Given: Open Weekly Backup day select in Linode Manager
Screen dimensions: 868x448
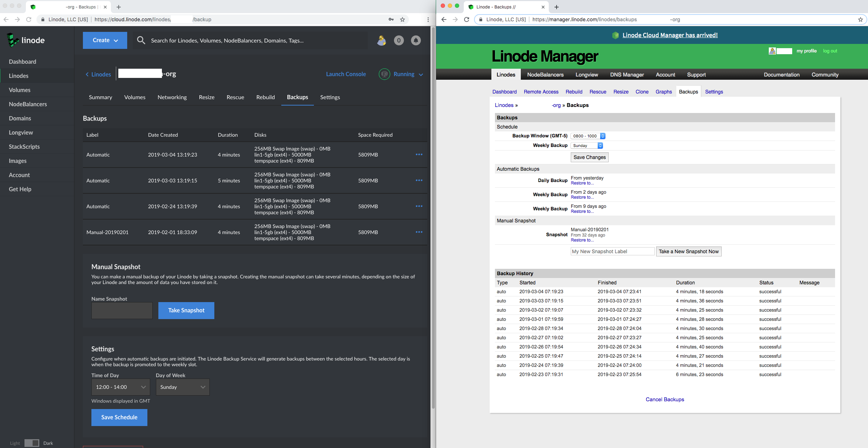Looking at the screenshot, I should pos(587,146).
